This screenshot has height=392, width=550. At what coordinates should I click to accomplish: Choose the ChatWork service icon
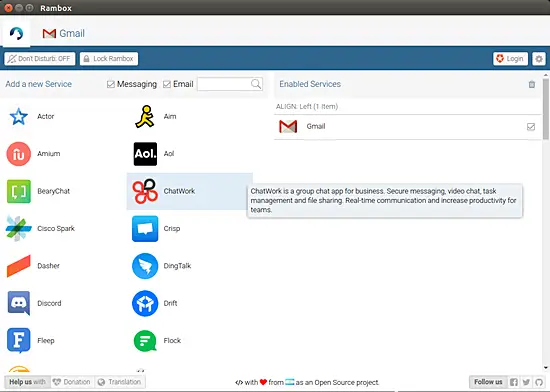click(145, 191)
